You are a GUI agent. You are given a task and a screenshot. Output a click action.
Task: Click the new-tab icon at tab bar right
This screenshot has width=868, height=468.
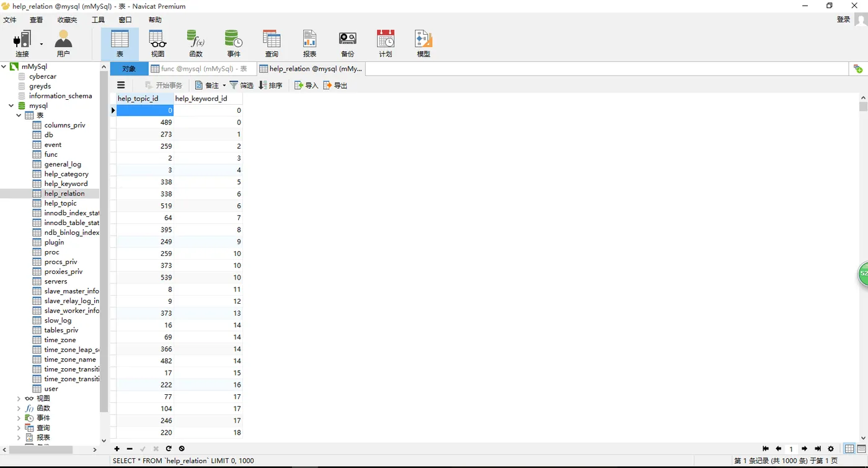tap(857, 69)
